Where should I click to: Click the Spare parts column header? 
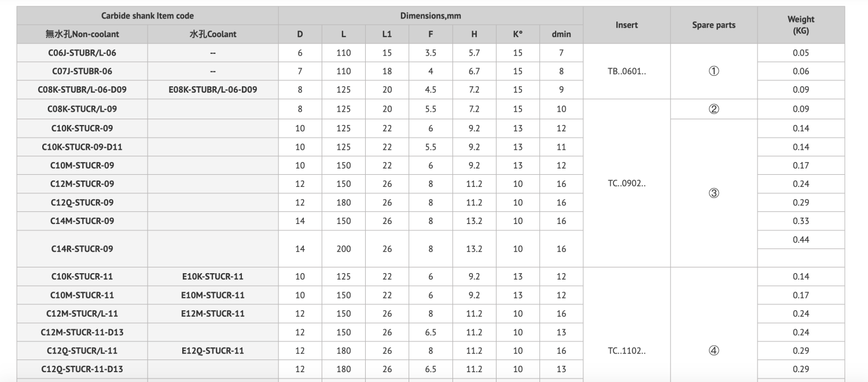click(713, 25)
